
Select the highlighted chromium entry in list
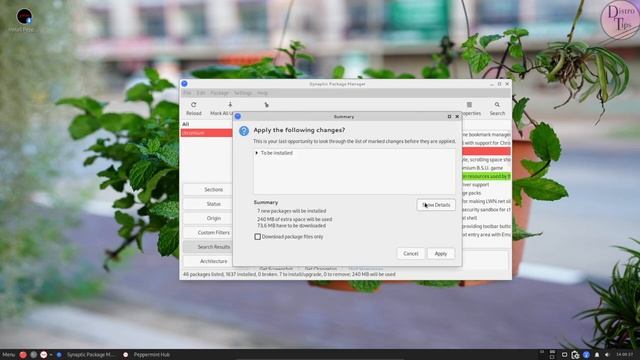207,133
